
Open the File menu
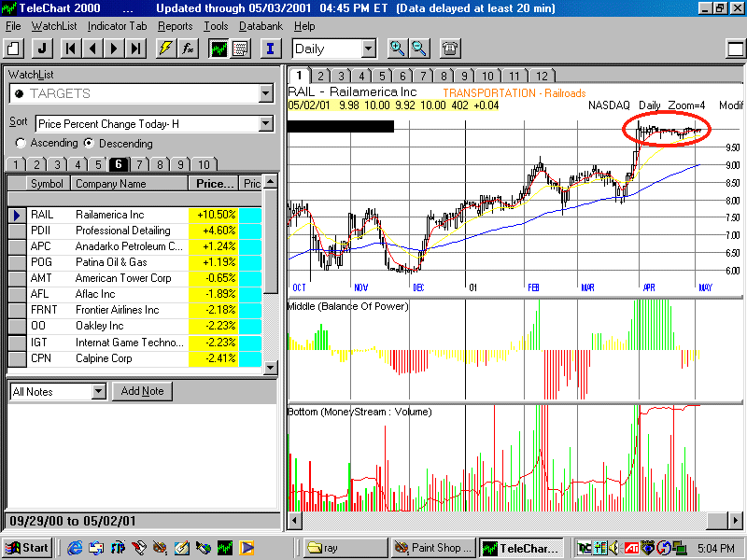click(x=13, y=26)
